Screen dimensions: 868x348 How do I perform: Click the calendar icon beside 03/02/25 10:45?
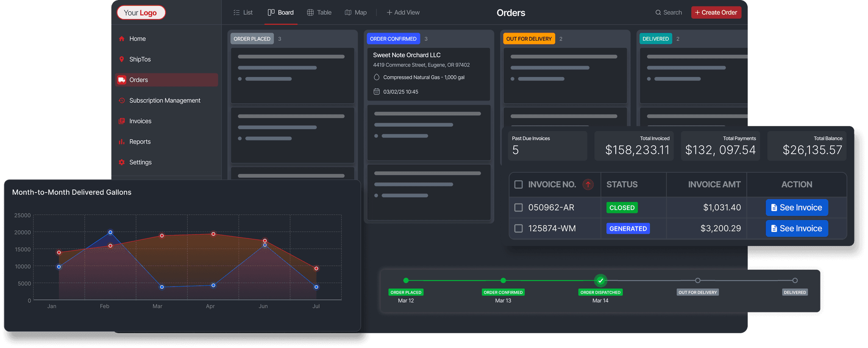point(376,91)
